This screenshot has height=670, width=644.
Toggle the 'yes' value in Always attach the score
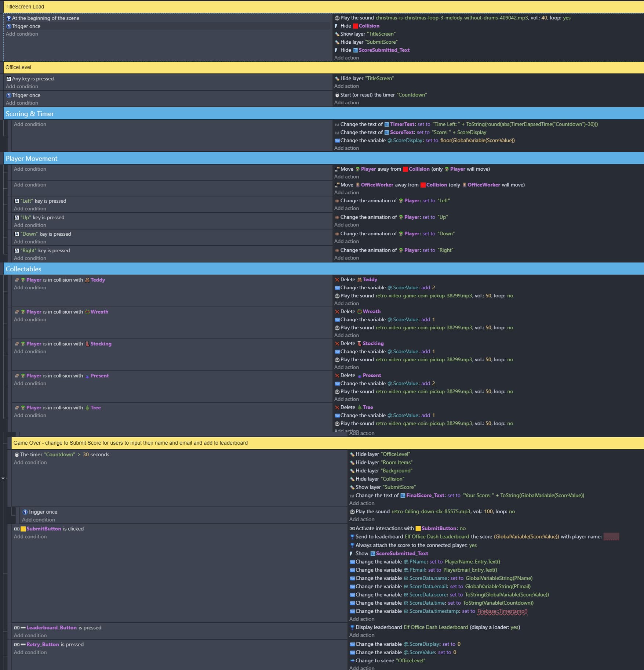coord(473,545)
